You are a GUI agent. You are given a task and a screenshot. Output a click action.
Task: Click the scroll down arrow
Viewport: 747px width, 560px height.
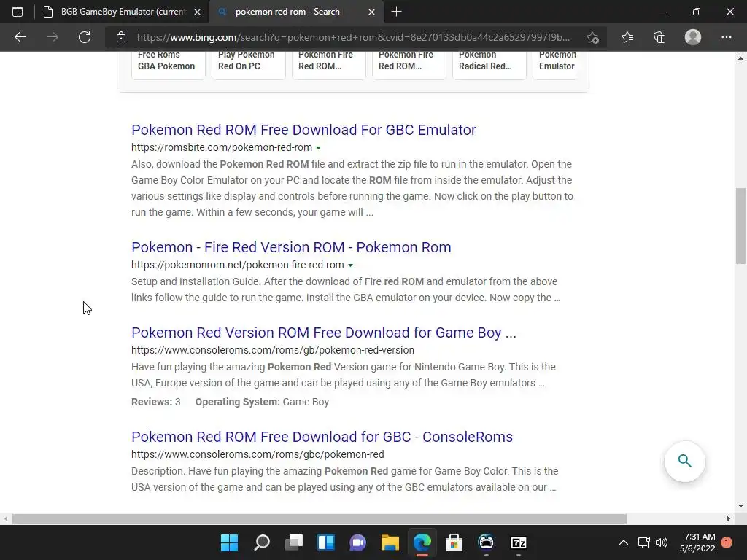(x=740, y=506)
